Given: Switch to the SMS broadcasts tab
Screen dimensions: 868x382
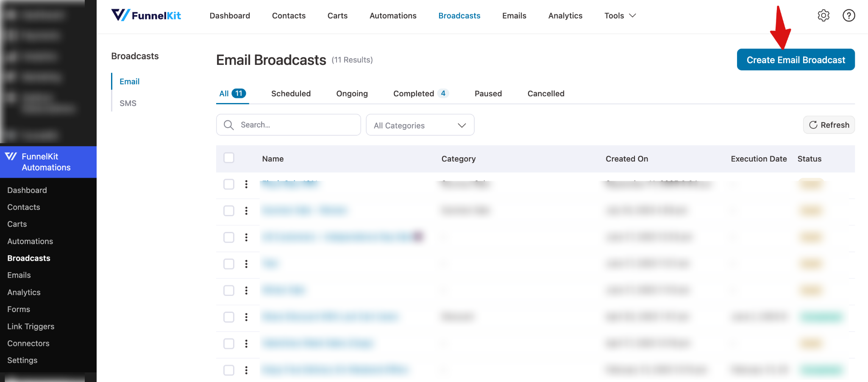Looking at the screenshot, I should coord(128,103).
